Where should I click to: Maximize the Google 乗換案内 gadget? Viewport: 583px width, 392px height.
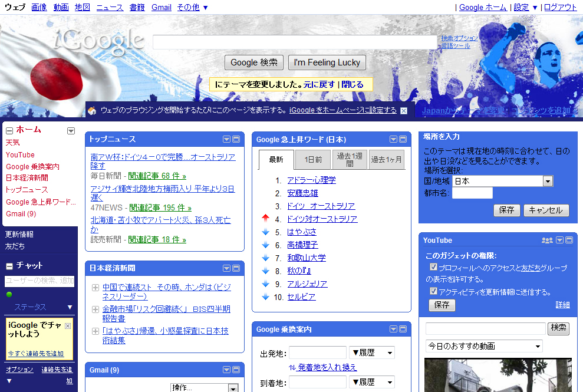(403, 329)
